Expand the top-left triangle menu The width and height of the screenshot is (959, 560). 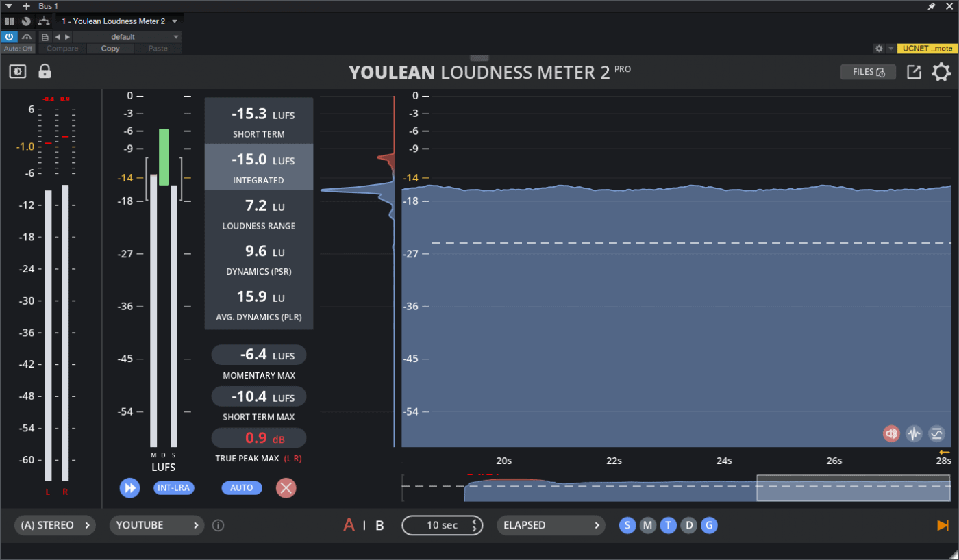point(9,6)
